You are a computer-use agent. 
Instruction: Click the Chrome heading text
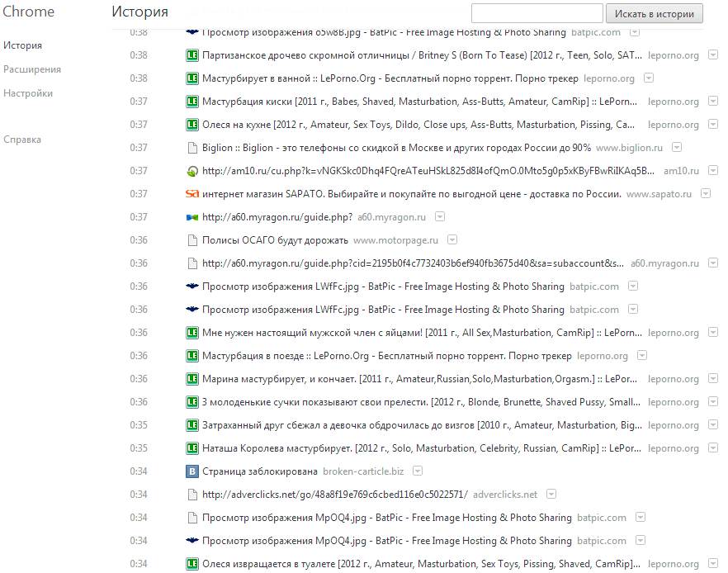(x=28, y=12)
